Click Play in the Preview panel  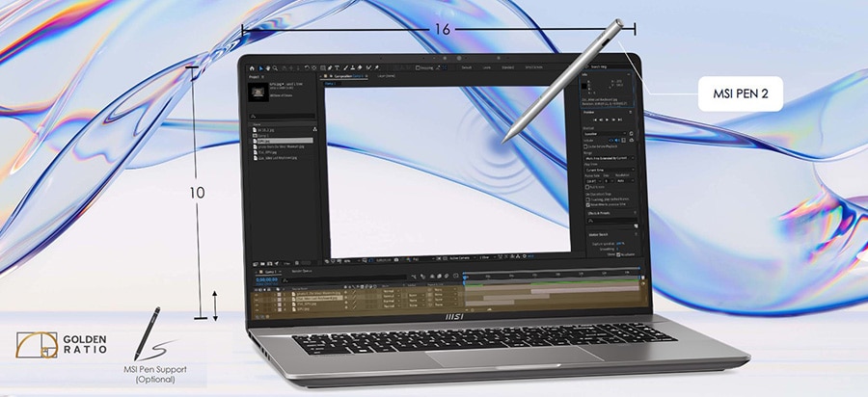click(x=607, y=119)
